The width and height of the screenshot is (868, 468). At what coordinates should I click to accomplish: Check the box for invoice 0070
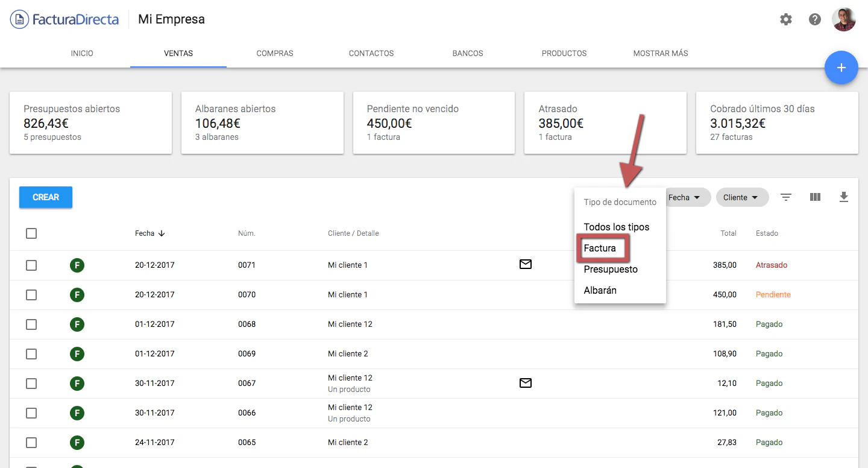(31, 295)
